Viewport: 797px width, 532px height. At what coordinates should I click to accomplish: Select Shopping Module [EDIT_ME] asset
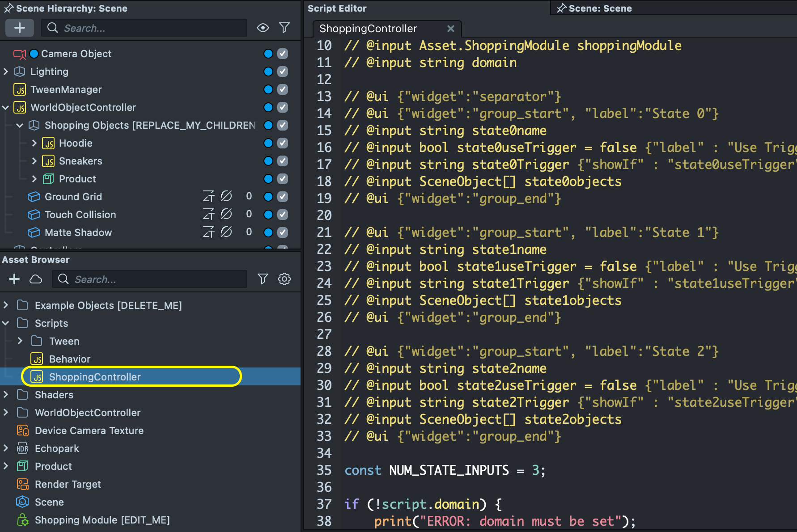pos(102,520)
